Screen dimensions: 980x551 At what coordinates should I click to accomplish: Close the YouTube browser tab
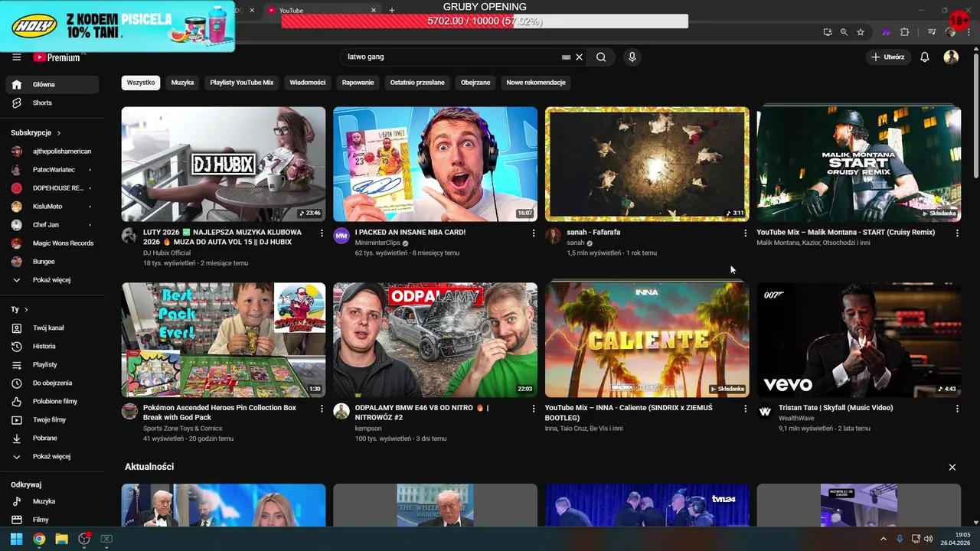[x=374, y=11]
